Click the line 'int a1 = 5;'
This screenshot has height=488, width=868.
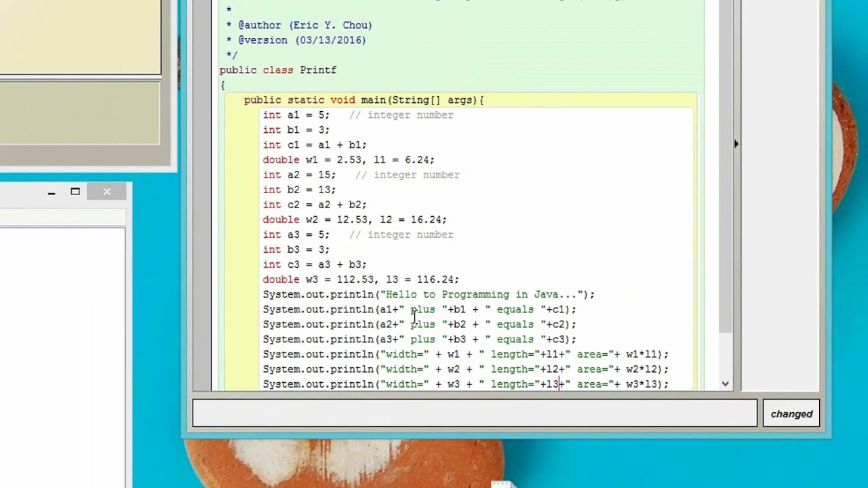tap(296, 115)
